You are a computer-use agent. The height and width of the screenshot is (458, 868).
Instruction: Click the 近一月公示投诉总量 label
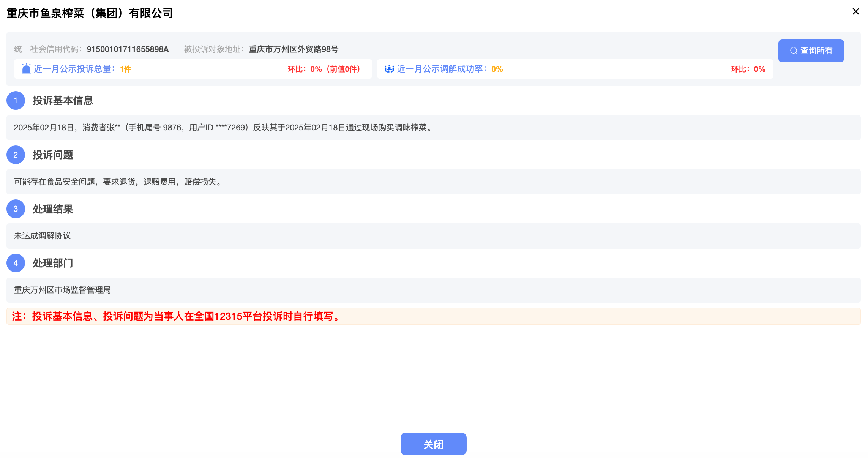point(74,69)
